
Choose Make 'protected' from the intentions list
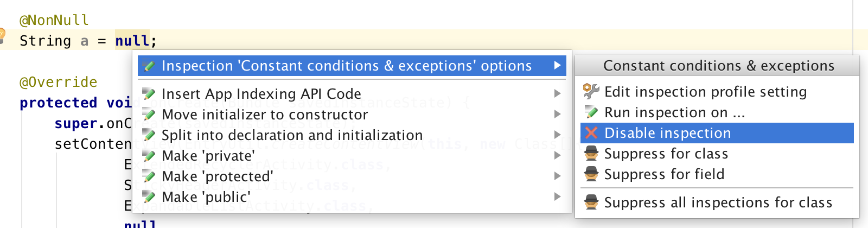point(217,176)
